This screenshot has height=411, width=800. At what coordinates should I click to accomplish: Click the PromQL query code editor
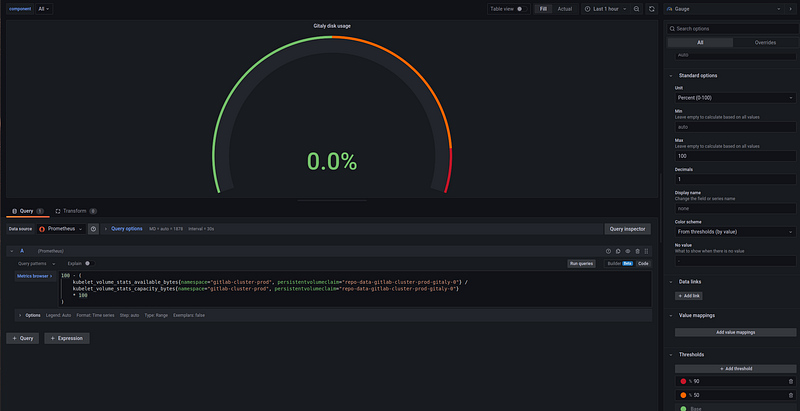pos(355,289)
